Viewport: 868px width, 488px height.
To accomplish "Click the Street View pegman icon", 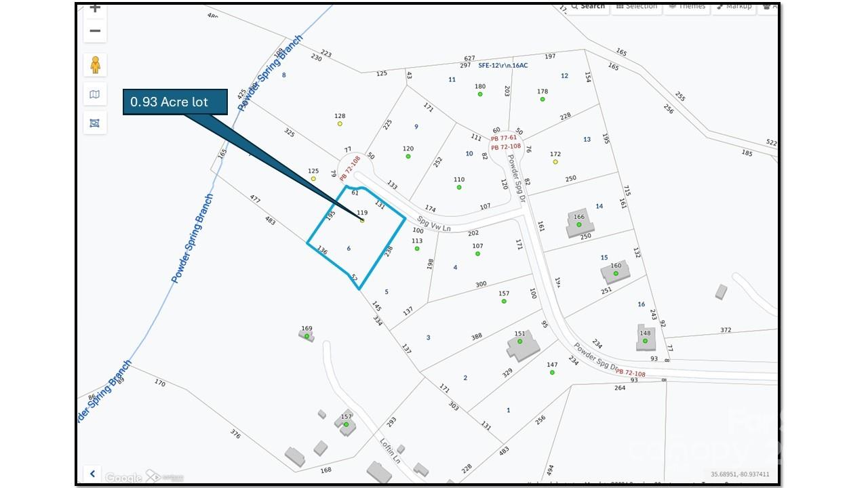I will 95,65.
